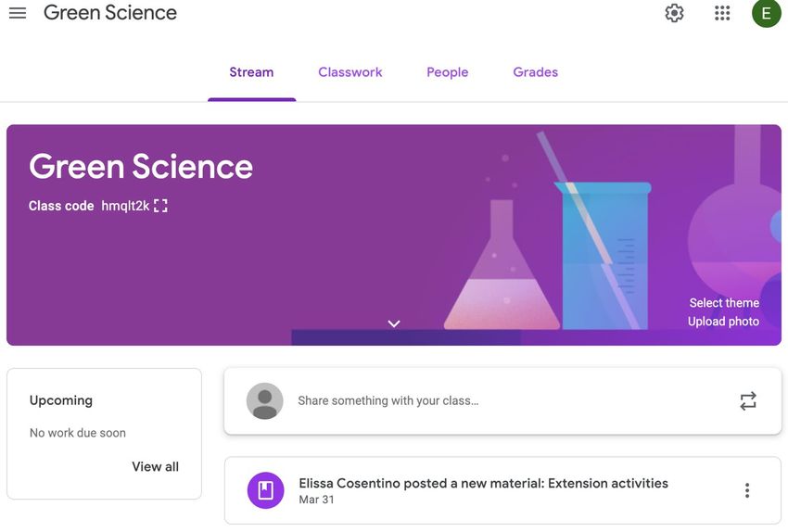Switch to the Classwork tab
This screenshot has height=532, width=788.
[x=350, y=72]
